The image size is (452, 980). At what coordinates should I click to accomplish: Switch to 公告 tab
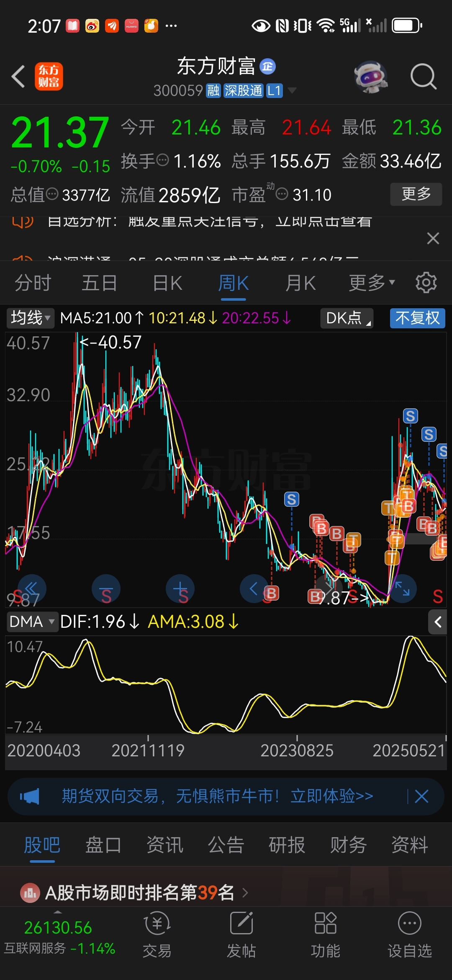[x=226, y=845]
